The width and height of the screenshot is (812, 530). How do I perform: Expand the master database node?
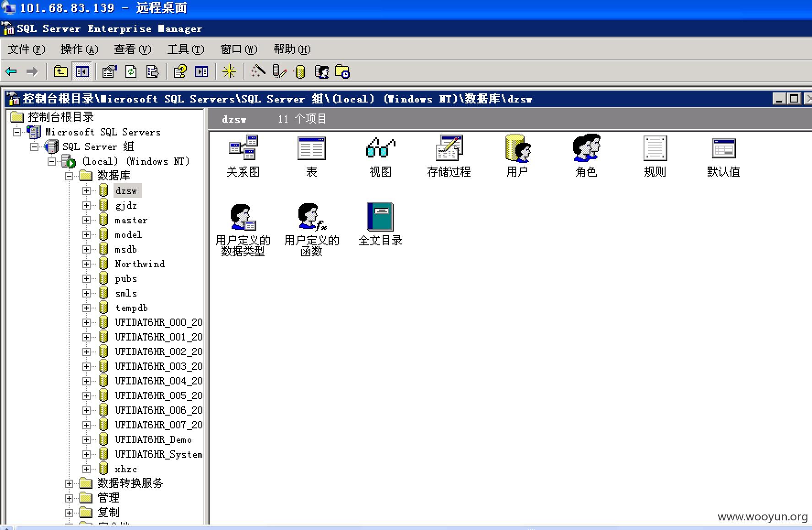point(87,220)
